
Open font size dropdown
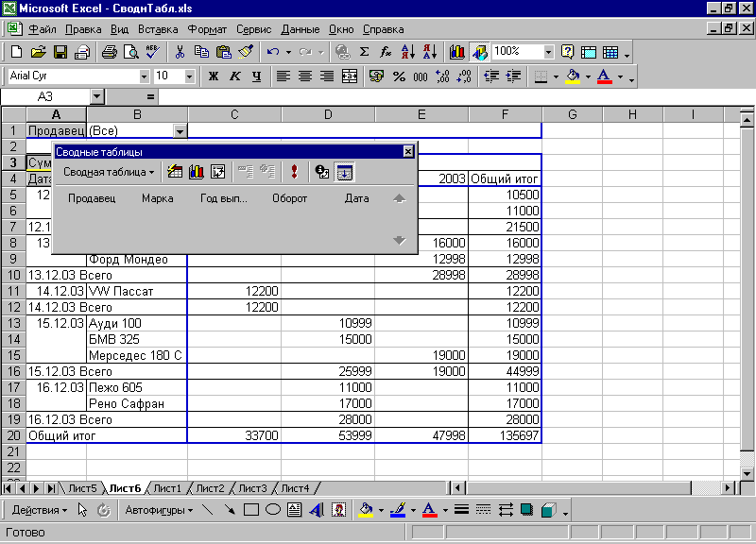(189, 76)
